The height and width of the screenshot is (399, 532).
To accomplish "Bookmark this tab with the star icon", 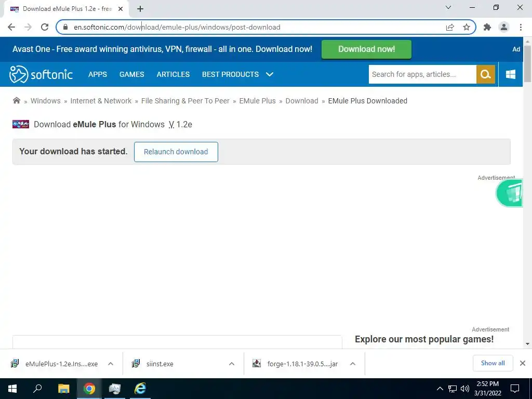I will point(467,27).
